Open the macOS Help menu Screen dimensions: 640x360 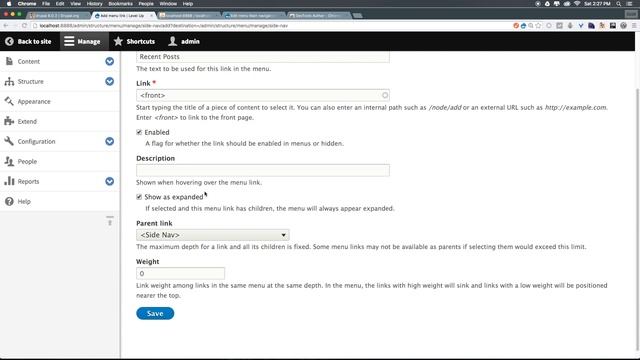[x=187, y=4]
